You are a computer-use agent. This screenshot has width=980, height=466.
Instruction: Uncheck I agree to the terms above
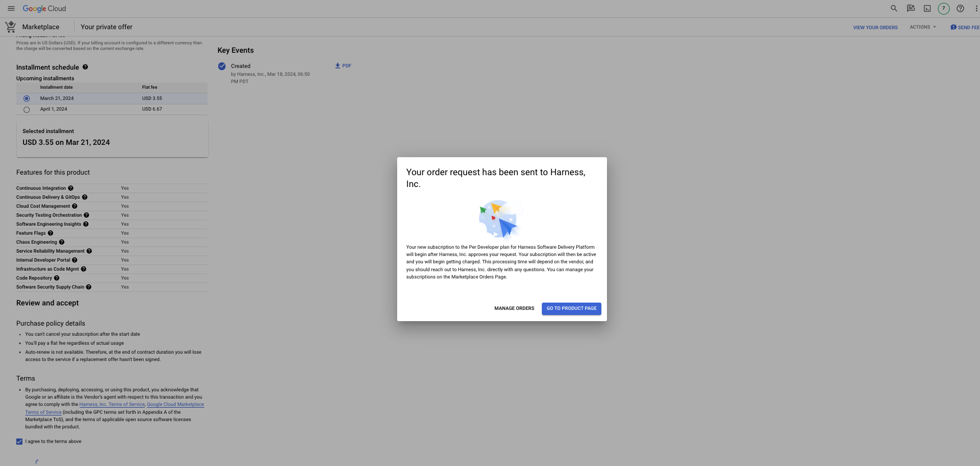pos(20,441)
